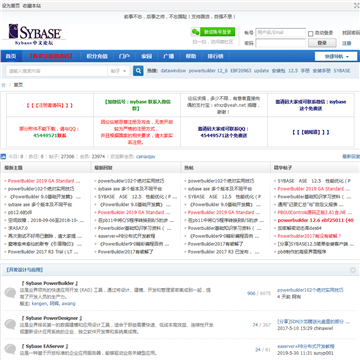Open moderator '阿蝶' profile
The height and width of the screenshot is (360, 360).
(x=54, y=304)
